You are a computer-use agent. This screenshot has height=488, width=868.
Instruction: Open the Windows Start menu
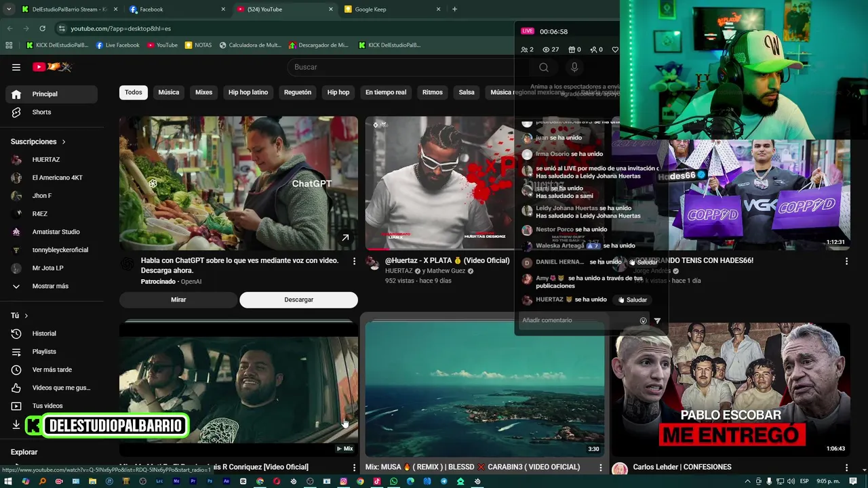click(8, 481)
